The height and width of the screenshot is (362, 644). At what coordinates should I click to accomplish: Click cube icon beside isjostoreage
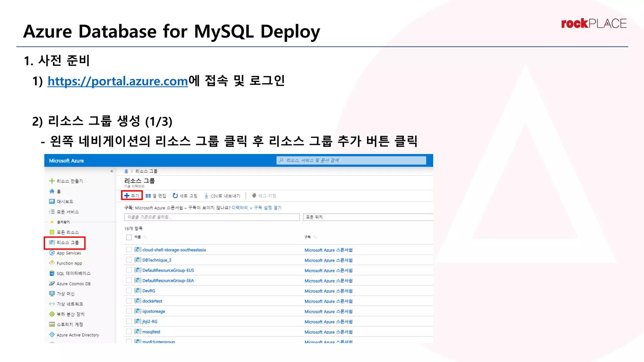pyautogui.click(x=137, y=311)
